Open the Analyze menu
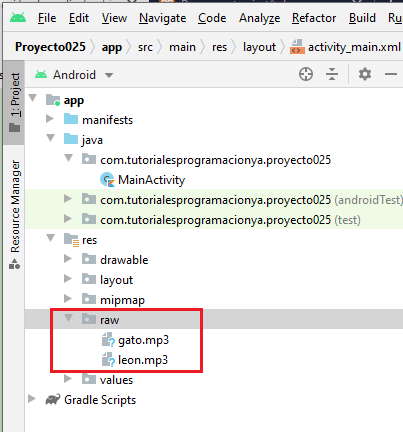This screenshot has height=432, width=403. click(260, 18)
